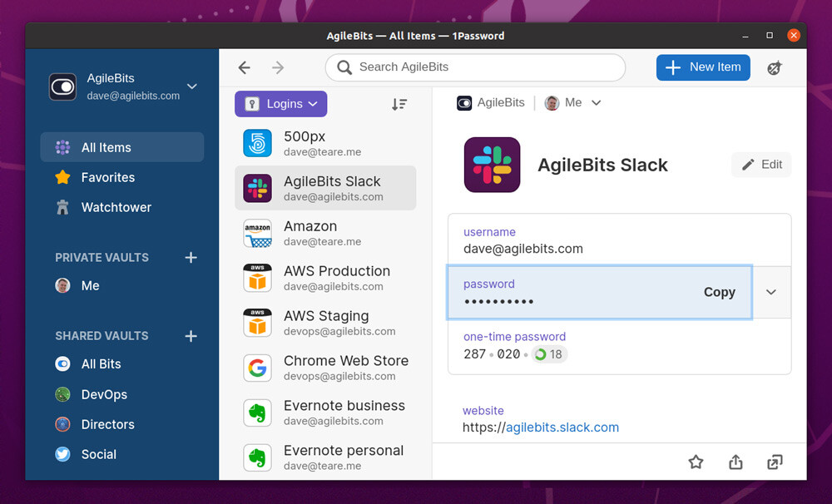
Task: Click the Evernote business elephant icon
Action: [257, 413]
